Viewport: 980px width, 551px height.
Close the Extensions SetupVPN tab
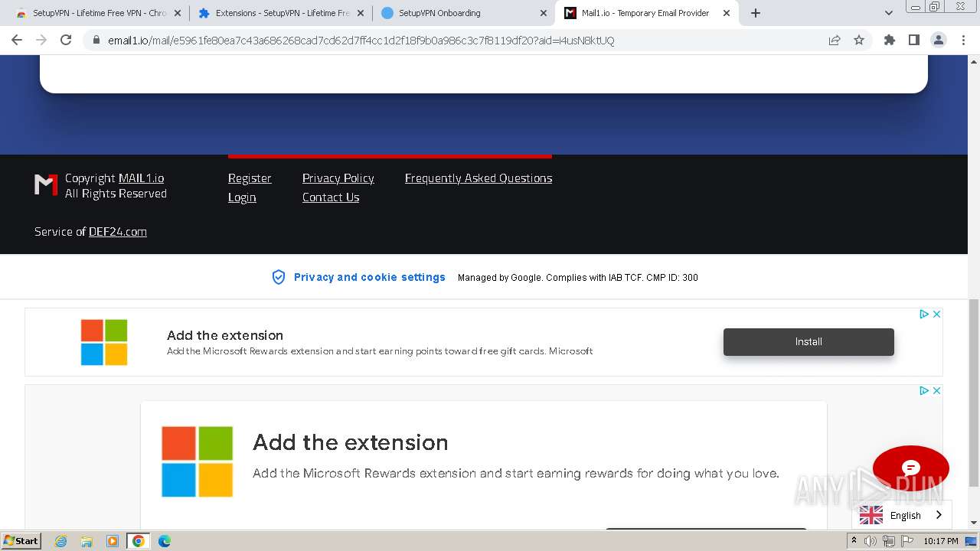(361, 13)
